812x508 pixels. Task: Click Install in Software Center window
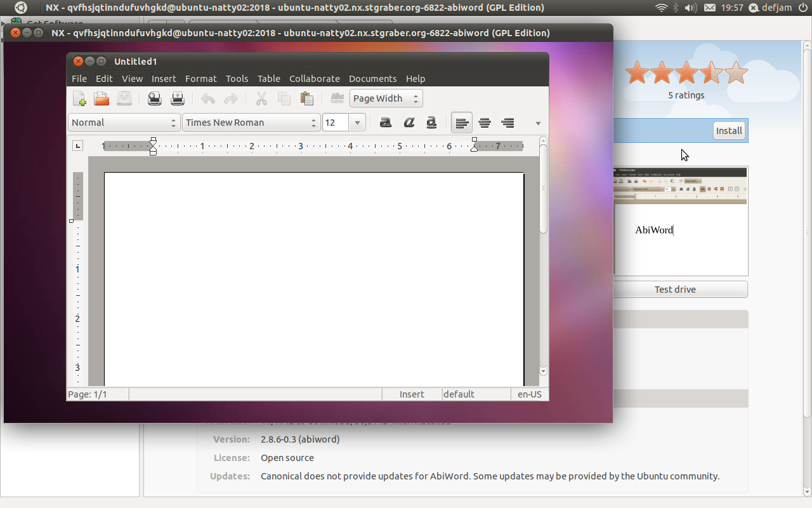pos(729,131)
